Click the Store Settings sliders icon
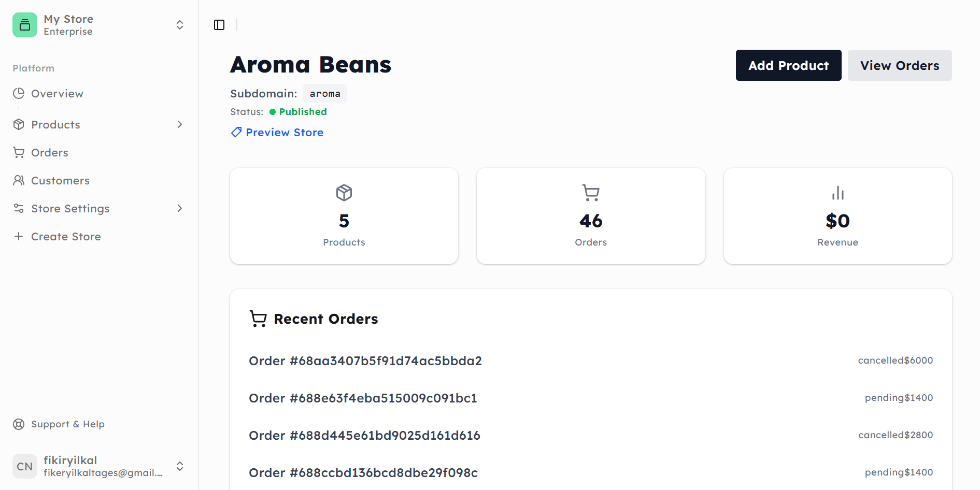The height and width of the screenshot is (490, 980). pyautogui.click(x=19, y=208)
